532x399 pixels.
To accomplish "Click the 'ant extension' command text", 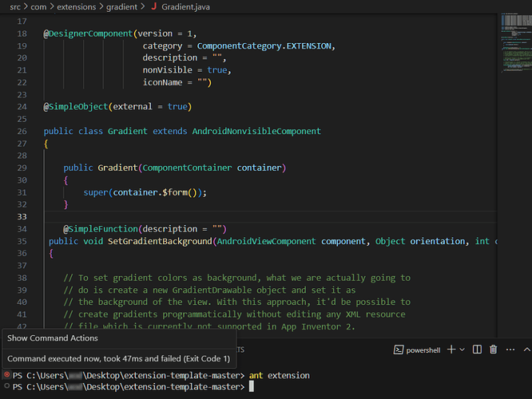I will pyautogui.click(x=280, y=375).
